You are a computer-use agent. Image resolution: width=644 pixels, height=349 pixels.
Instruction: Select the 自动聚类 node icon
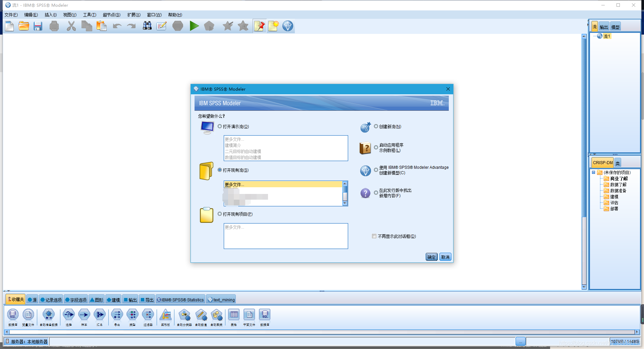coord(217,315)
